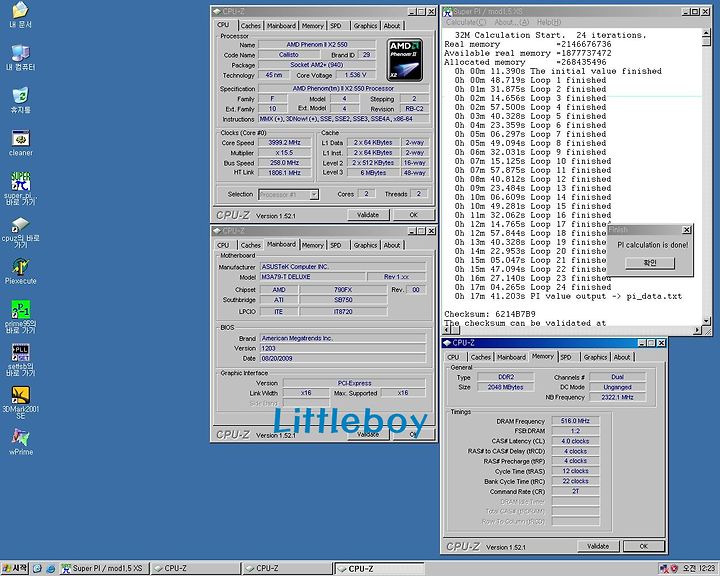Screen dimensions: 720x576
Task: Select the wPrime desktop icon
Action: coord(21,442)
